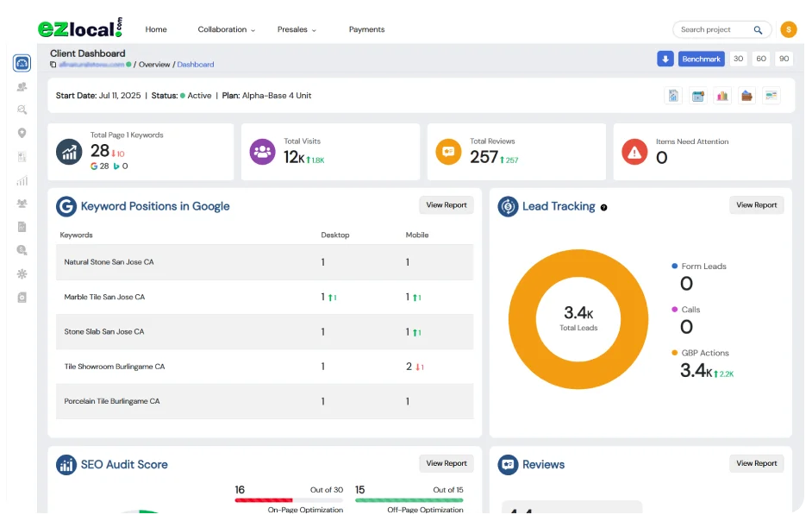Switch to the 90-day view
This screenshot has width=812, height=521.
click(784, 58)
